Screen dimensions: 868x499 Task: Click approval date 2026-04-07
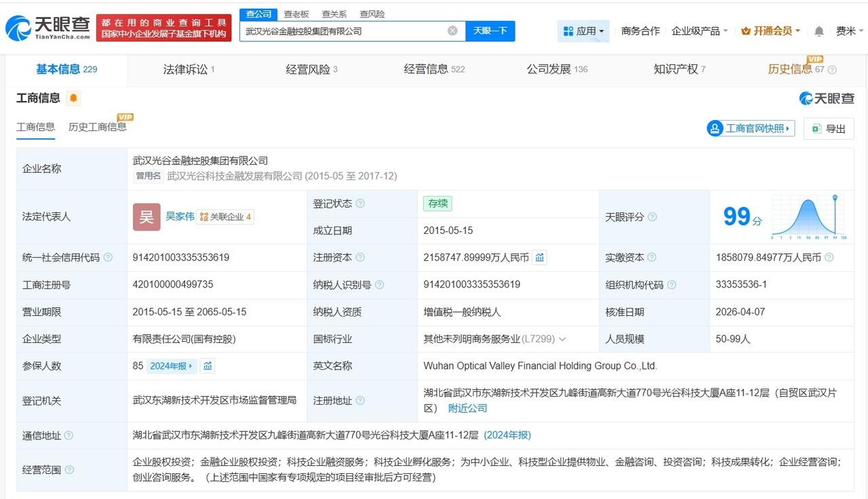pyautogui.click(x=741, y=312)
